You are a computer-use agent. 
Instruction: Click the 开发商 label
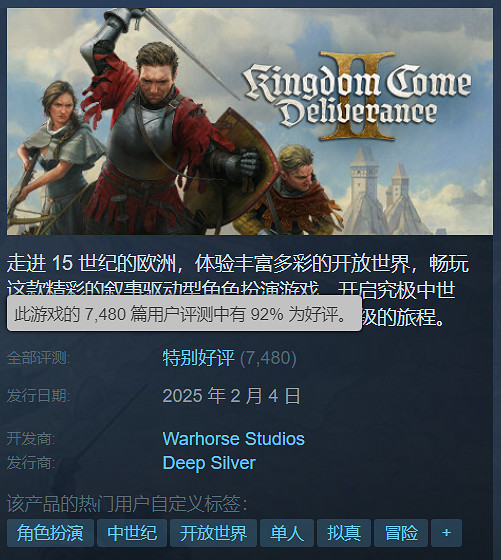(x=31, y=439)
